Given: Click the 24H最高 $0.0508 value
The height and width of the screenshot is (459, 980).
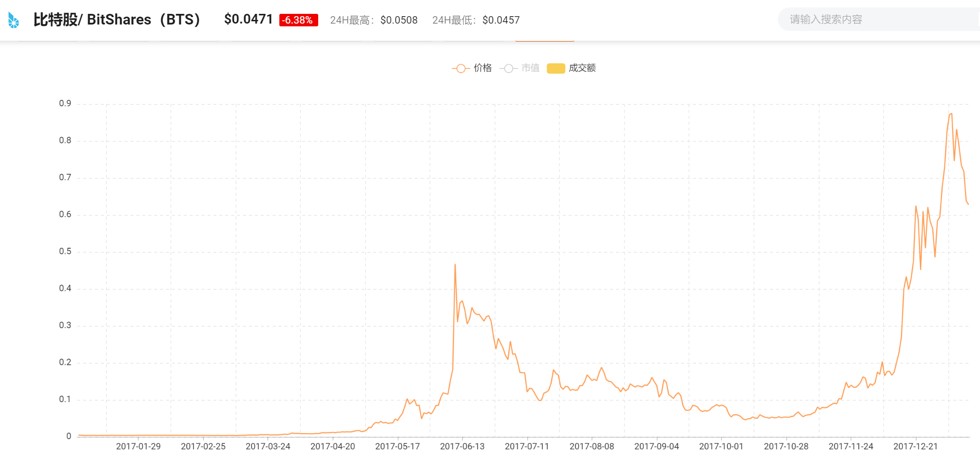Looking at the screenshot, I should tap(399, 20).
